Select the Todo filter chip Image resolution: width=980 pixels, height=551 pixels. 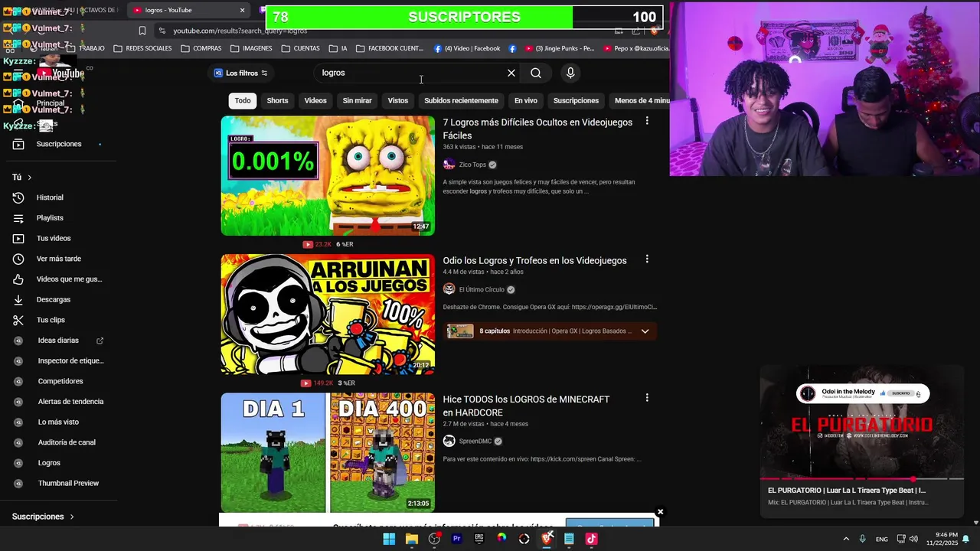[x=243, y=100]
